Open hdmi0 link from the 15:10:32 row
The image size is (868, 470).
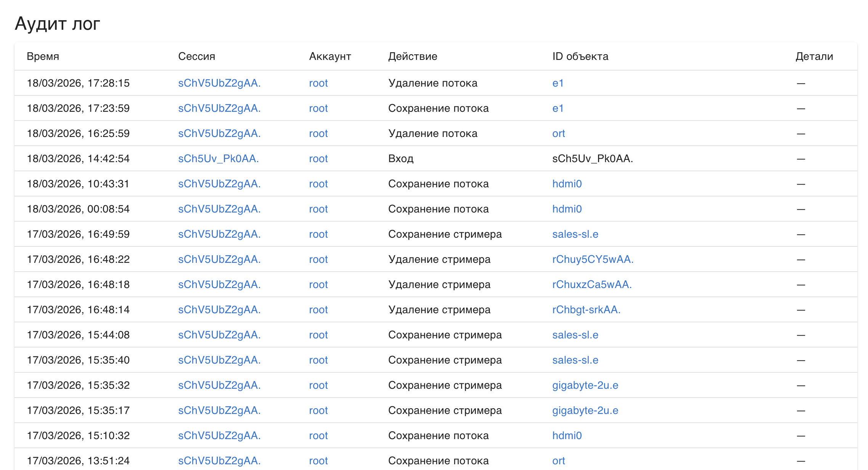pyautogui.click(x=567, y=435)
